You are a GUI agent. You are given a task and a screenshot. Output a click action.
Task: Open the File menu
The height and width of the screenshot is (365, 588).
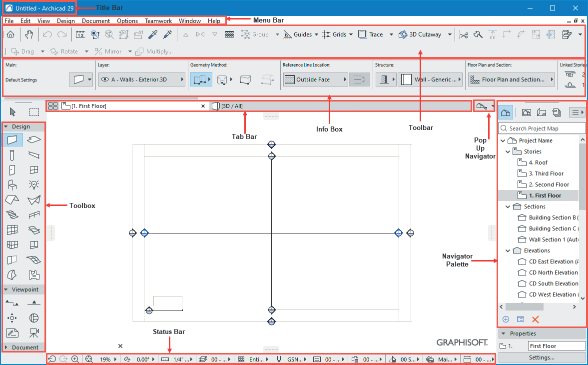(x=9, y=21)
